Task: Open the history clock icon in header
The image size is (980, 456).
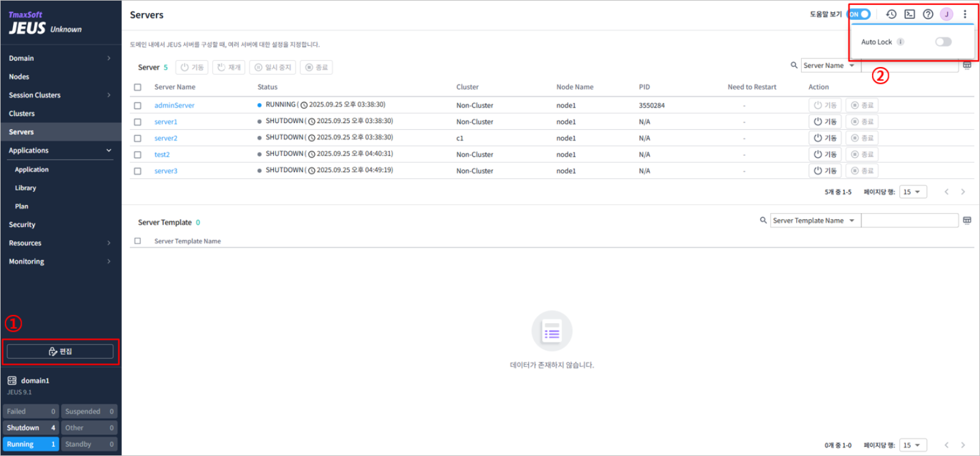Action: [891, 14]
